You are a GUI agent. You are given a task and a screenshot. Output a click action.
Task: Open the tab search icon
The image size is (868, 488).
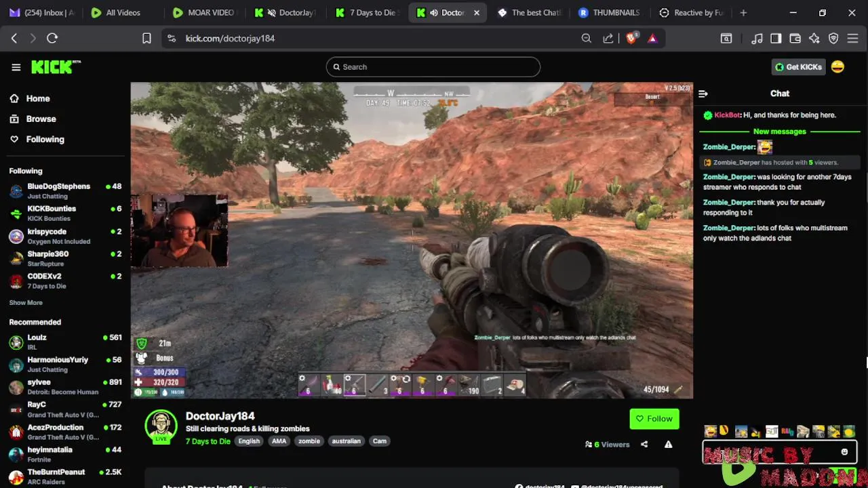pos(726,39)
